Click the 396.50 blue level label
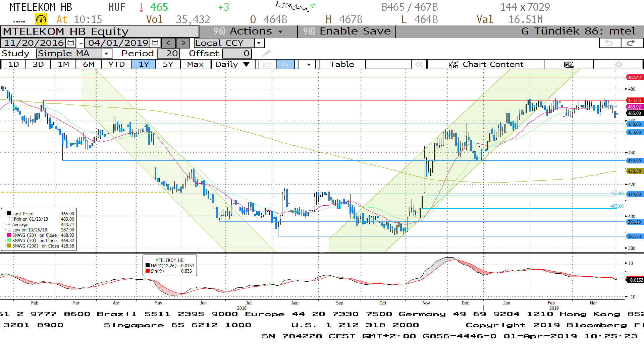Image resolution: width=644 pixels, height=348 pixels. click(634, 222)
